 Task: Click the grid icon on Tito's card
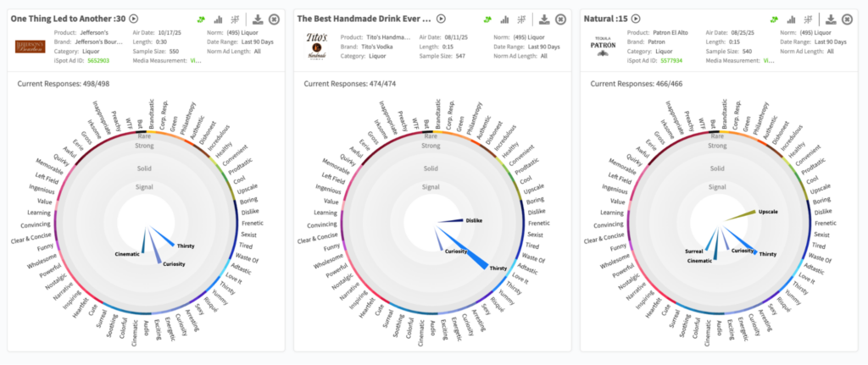pos(522,19)
